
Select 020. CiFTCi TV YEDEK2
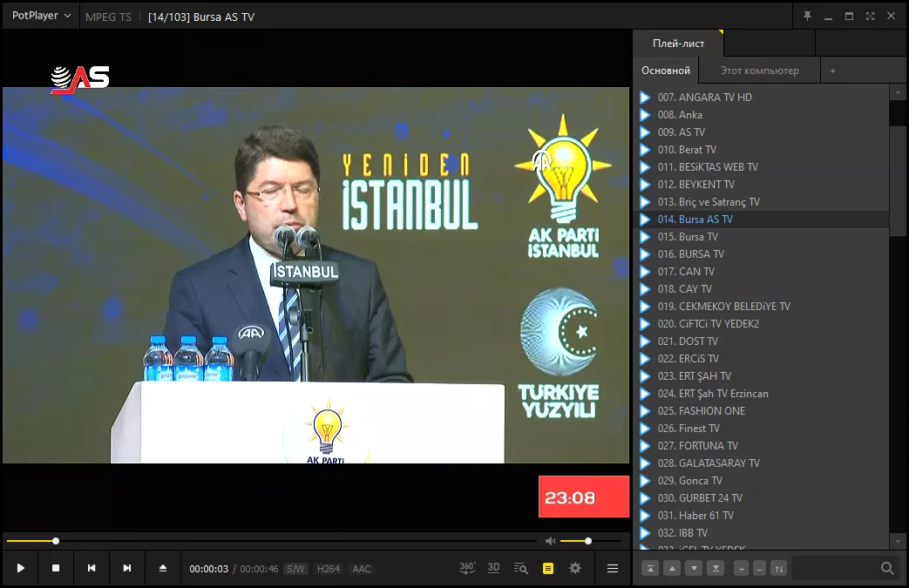point(763,323)
